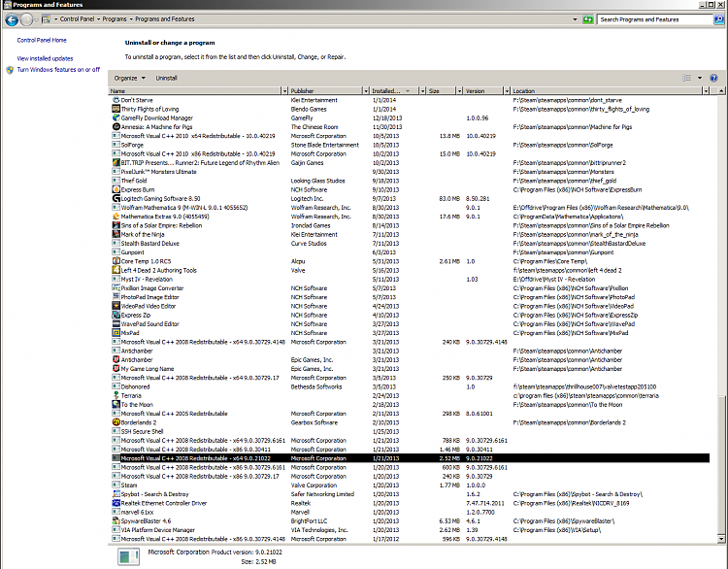Click the Logitech Gaming Software icon
The height and width of the screenshot is (569, 728).
[116, 198]
